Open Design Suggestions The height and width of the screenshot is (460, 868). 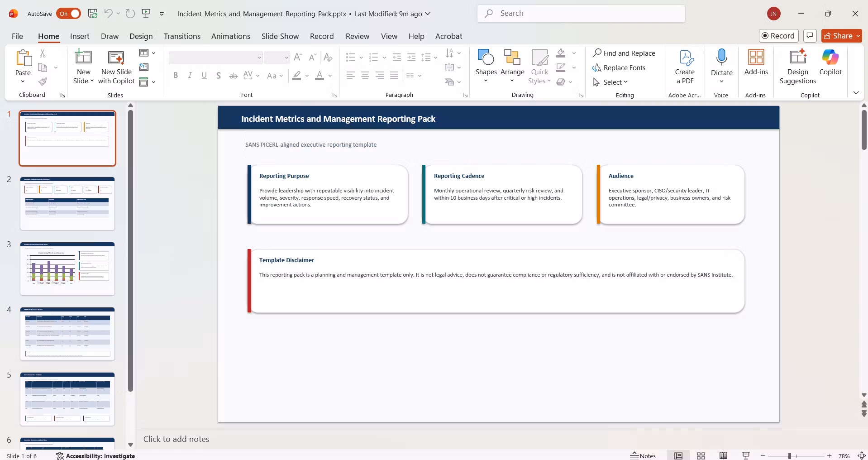[797, 67]
